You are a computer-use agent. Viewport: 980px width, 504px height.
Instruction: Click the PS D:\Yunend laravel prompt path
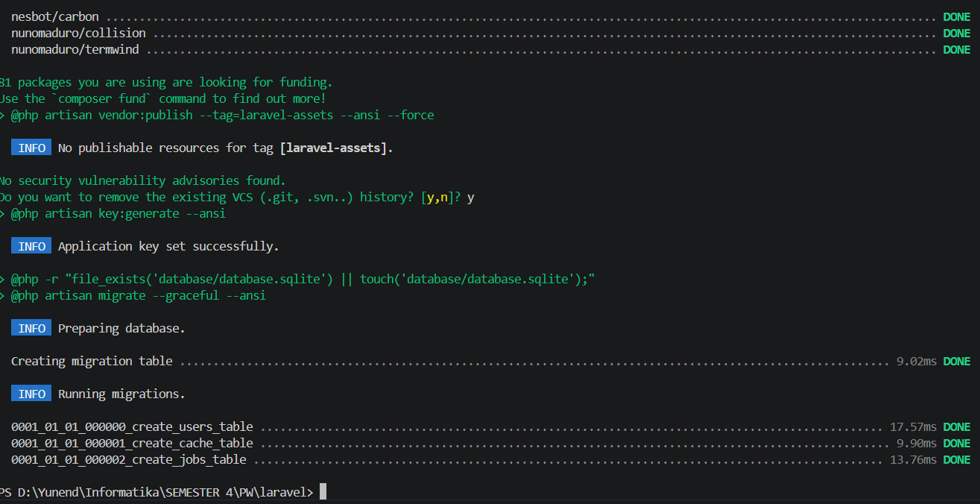pos(157,492)
